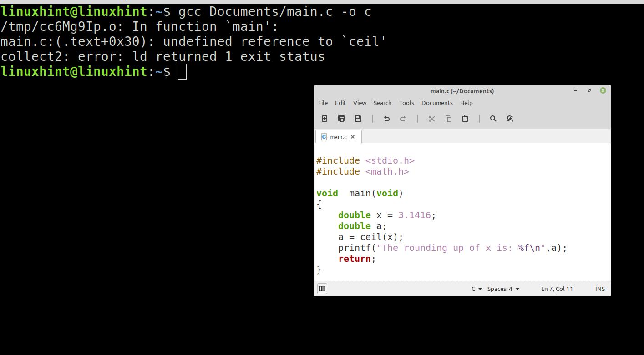The width and height of the screenshot is (644, 355).
Task: Open find and replace toolbar icon
Action: point(510,119)
